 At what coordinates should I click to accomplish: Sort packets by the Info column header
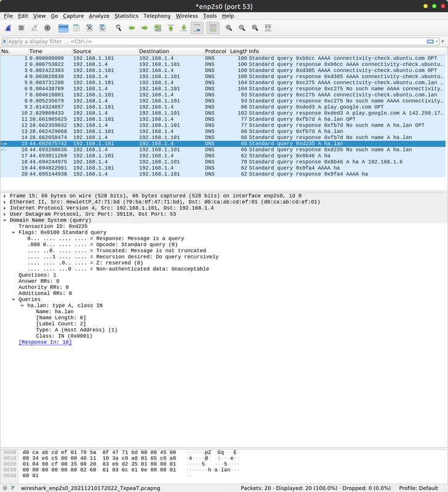click(x=347, y=51)
